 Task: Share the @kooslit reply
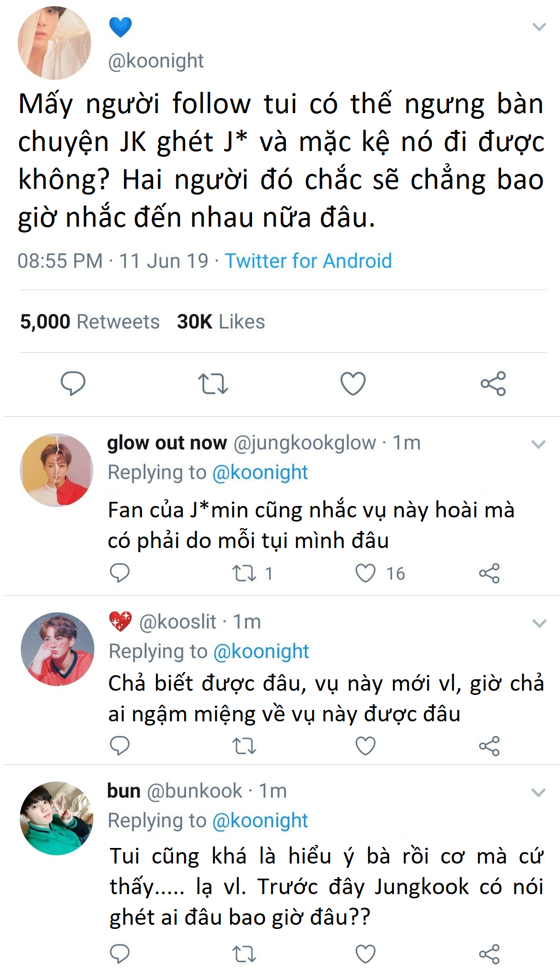click(x=489, y=746)
